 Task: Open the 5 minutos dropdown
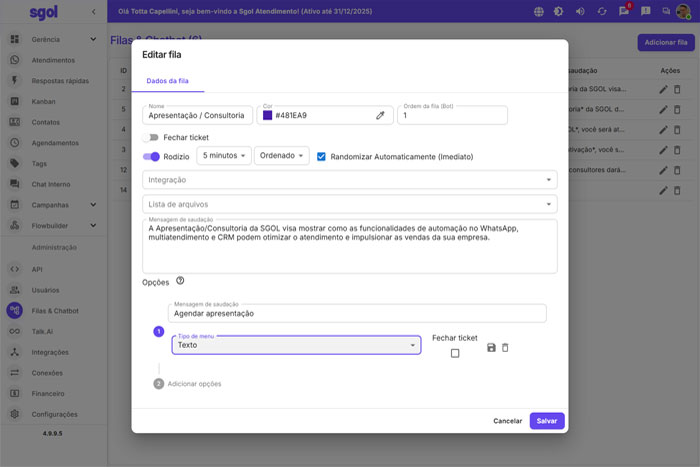[x=224, y=156]
